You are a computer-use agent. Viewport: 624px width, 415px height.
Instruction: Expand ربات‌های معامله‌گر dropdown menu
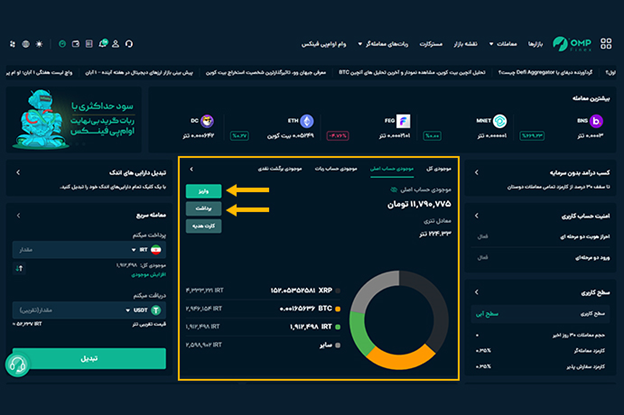click(383, 44)
